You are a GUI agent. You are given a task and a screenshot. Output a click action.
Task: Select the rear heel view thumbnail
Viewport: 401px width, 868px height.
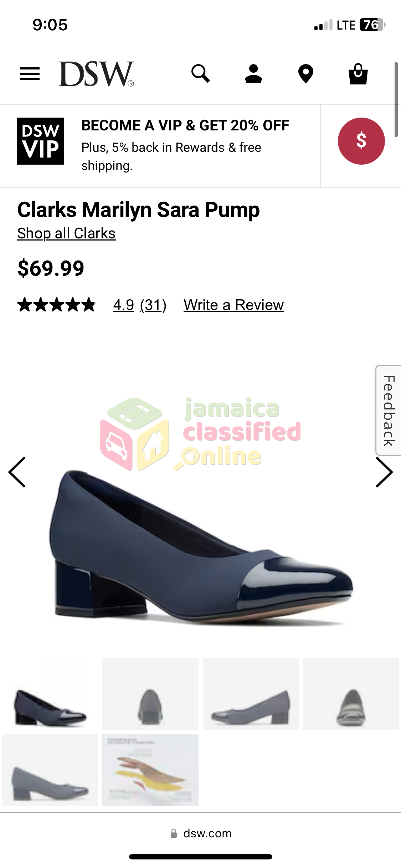click(x=150, y=694)
